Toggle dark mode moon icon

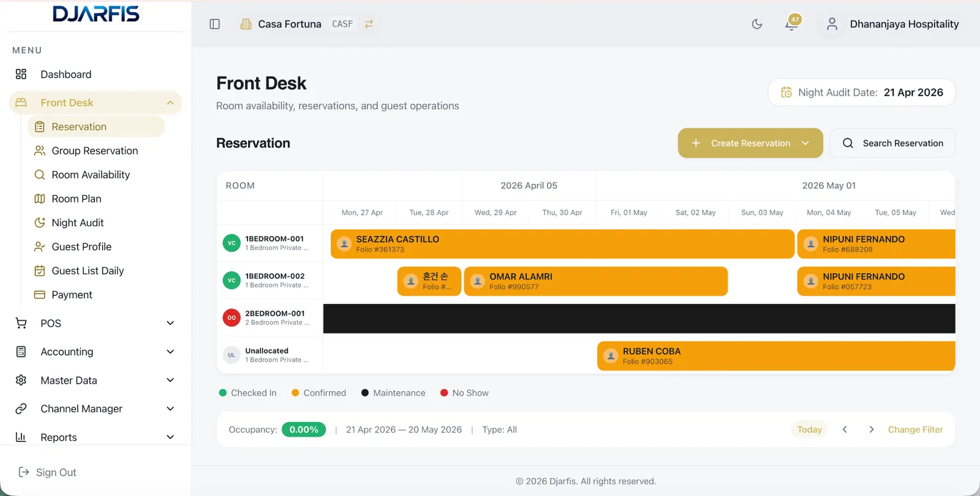tap(757, 24)
